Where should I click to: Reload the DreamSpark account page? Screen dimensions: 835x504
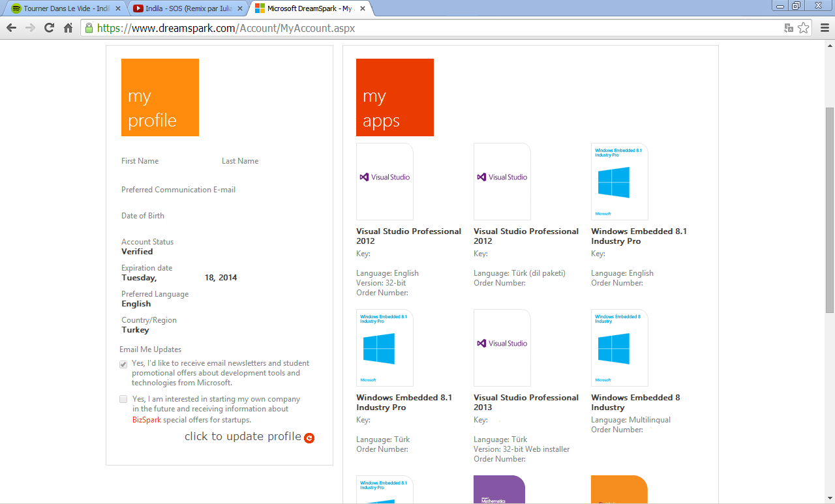click(49, 28)
